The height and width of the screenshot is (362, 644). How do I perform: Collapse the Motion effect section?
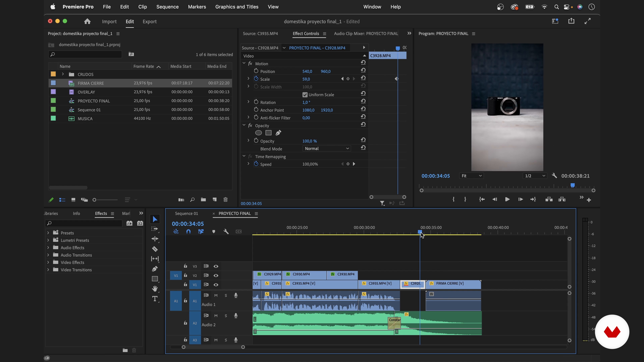coord(244,64)
